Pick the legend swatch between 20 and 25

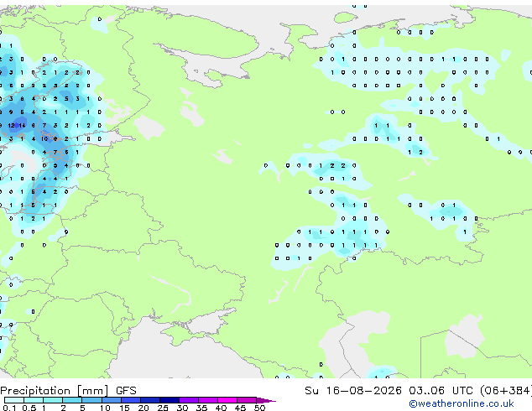coord(150,400)
